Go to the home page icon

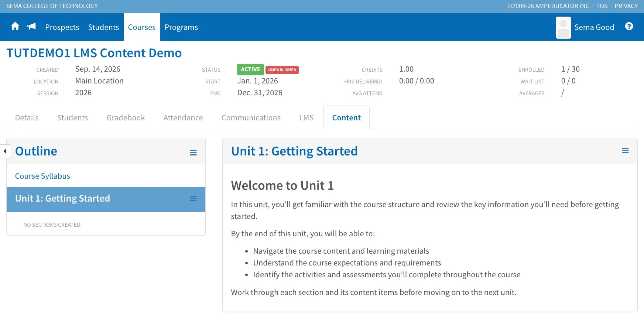15,27
